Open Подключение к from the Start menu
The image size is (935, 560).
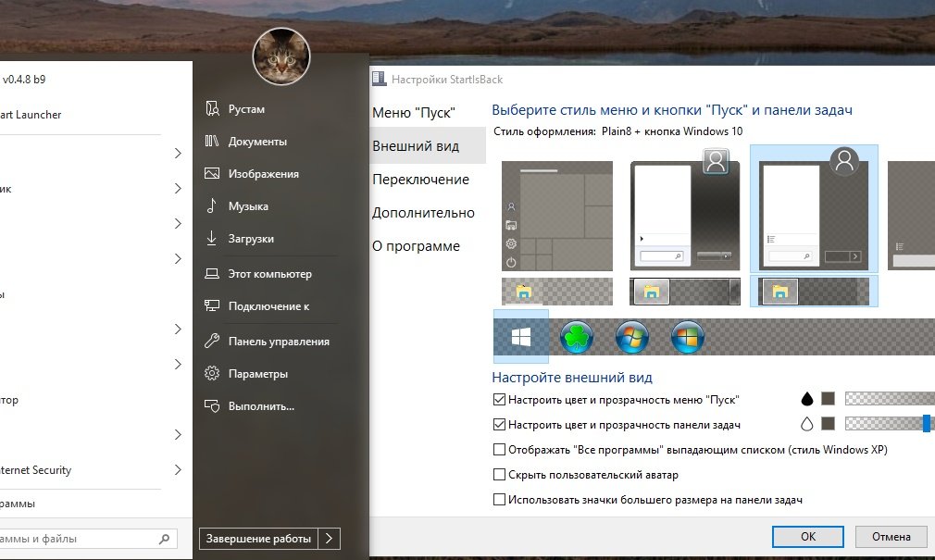pos(268,306)
